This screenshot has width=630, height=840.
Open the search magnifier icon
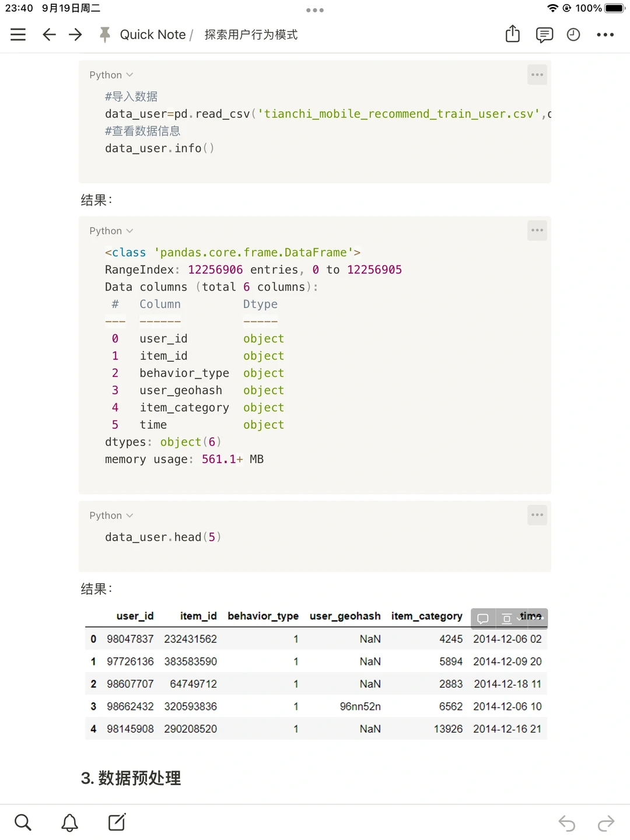23,822
